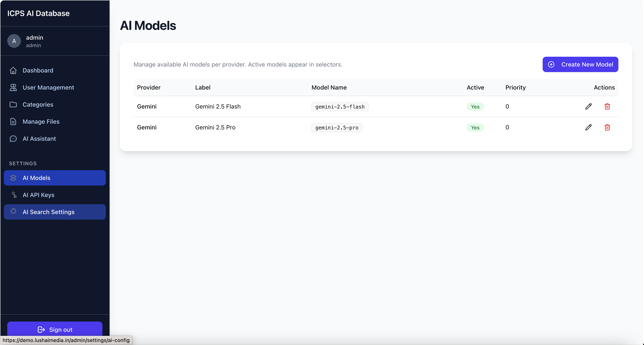Click the Sign out button

coord(55,329)
